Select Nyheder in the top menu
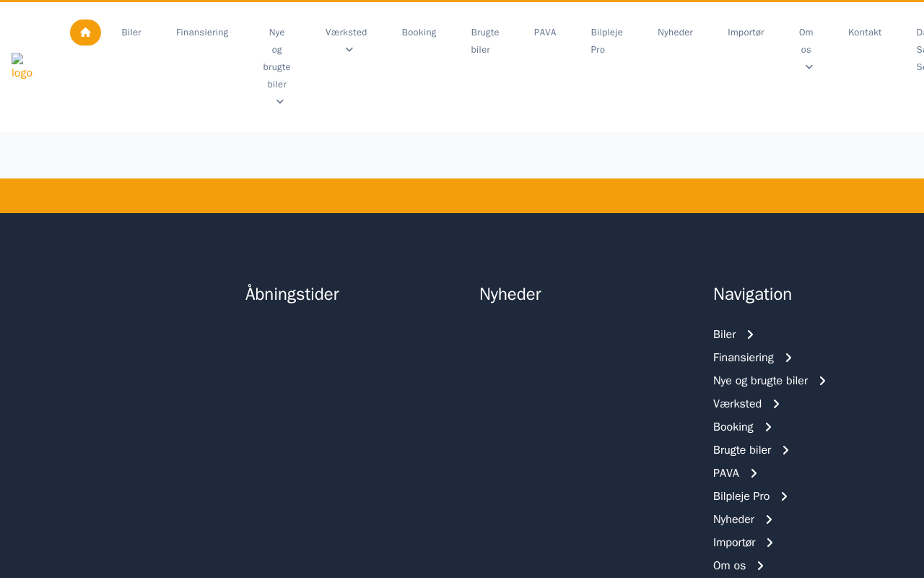The image size is (924, 578). [675, 33]
